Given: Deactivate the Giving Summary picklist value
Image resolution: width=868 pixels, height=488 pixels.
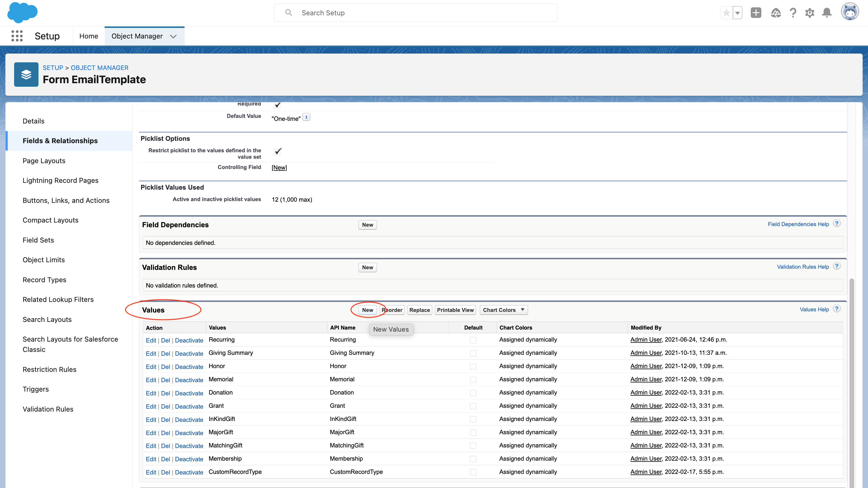Looking at the screenshot, I should click(189, 354).
